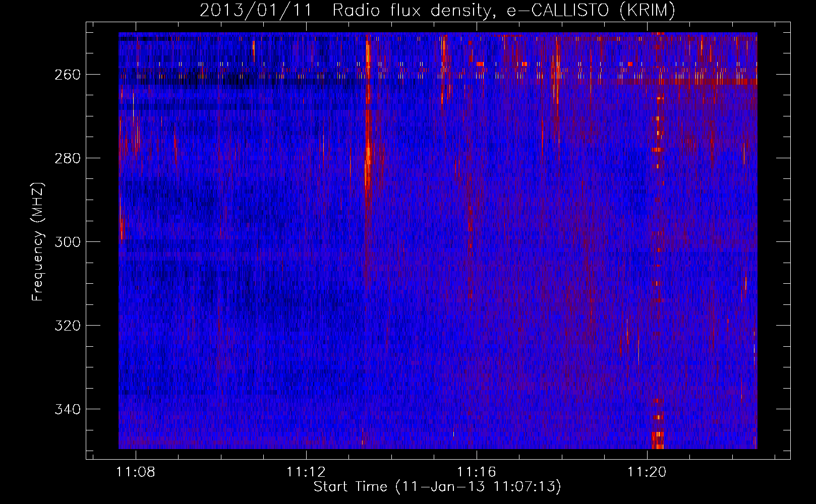
Task: Click the 300 frequency tick label
Action: click(67, 242)
